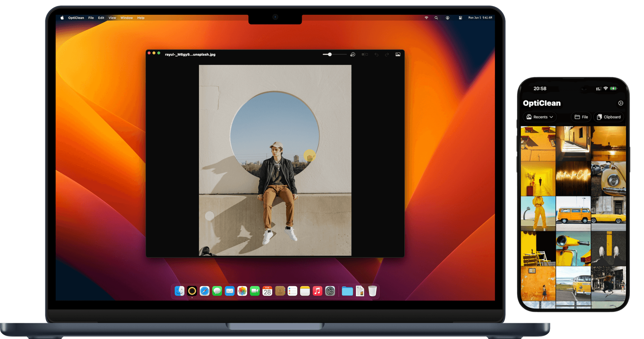Open the Help menu
644x339 pixels.
pos(141,18)
